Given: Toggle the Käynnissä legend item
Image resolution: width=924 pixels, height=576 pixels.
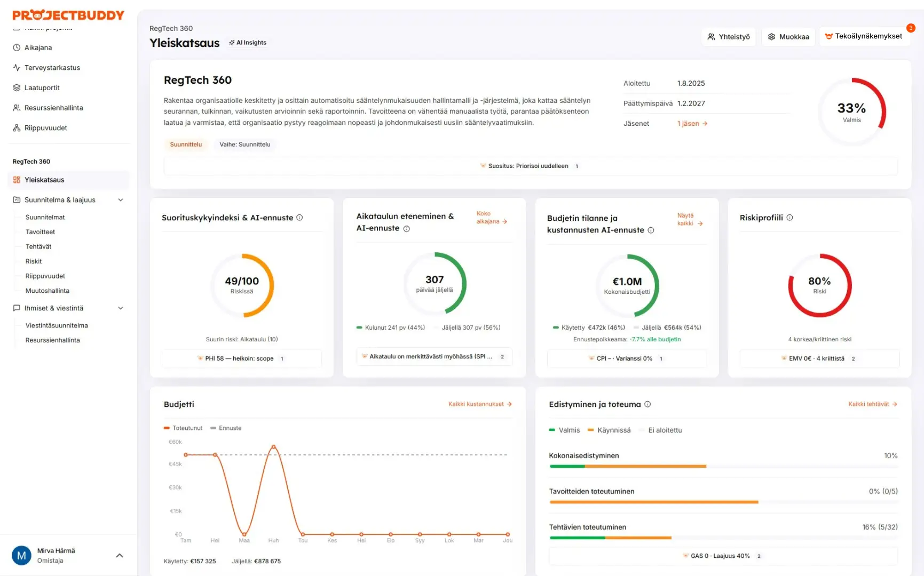Looking at the screenshot, I should coord(609,430).
